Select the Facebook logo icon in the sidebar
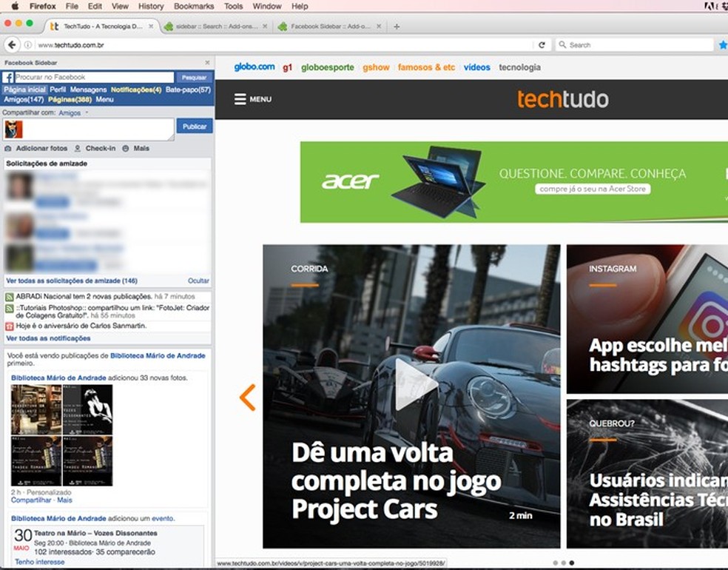 9,77
